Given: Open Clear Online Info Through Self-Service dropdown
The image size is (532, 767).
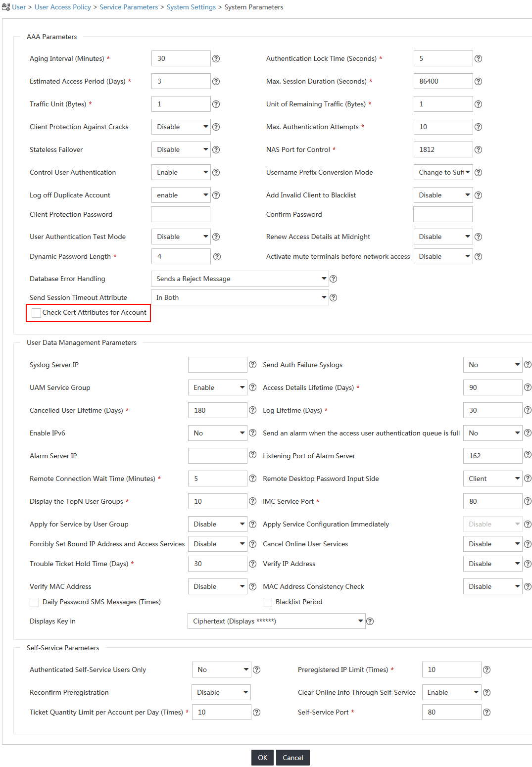Looking at the screenshot, I should point(451,692).
